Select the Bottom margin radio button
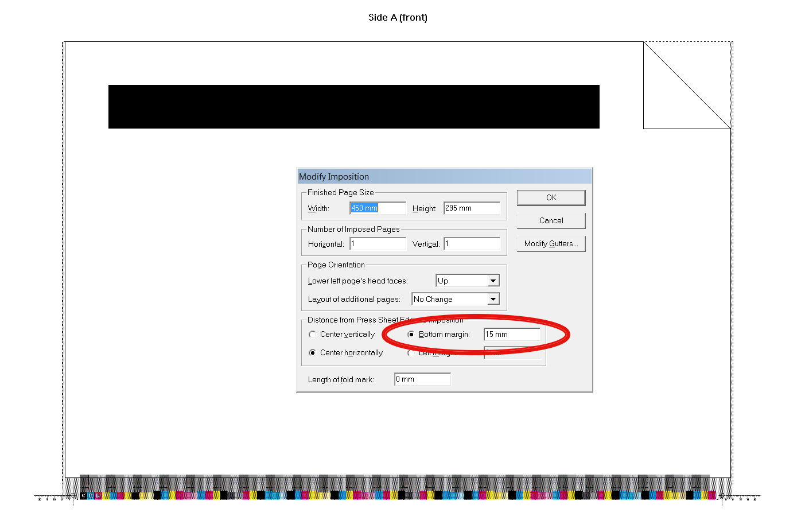This screenshot has height=532, width=809. pos(411,334)
